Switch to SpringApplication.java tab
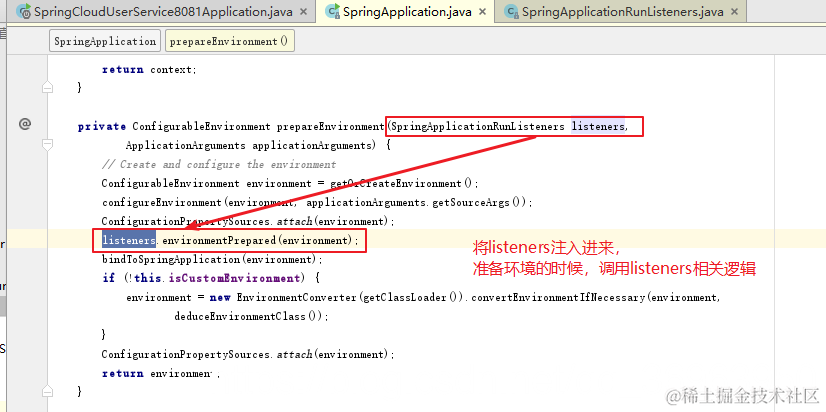826x412 pixels. (407, 12)
